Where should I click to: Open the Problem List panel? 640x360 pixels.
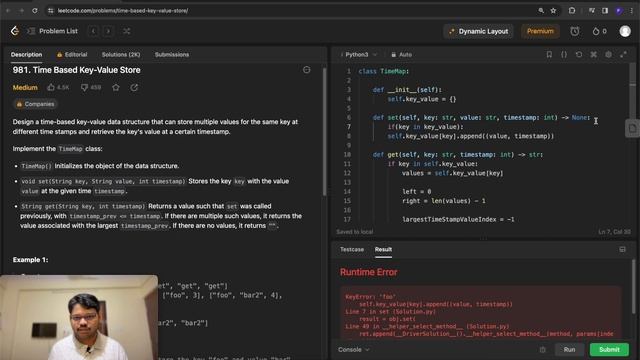(x=53, y=31)
